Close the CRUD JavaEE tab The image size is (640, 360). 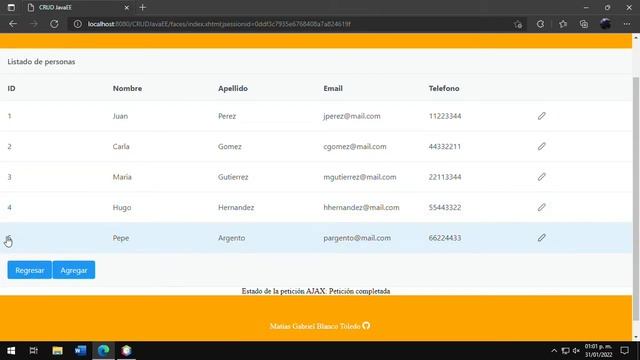coord(127,7)
